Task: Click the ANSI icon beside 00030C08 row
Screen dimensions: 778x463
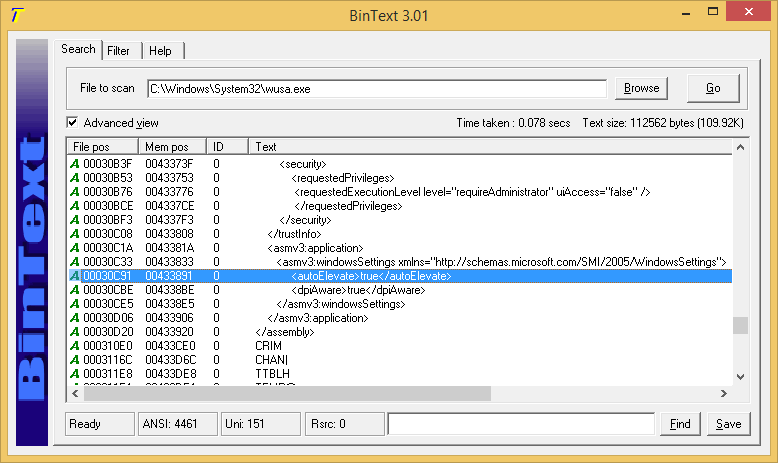Action: (74, 234)
